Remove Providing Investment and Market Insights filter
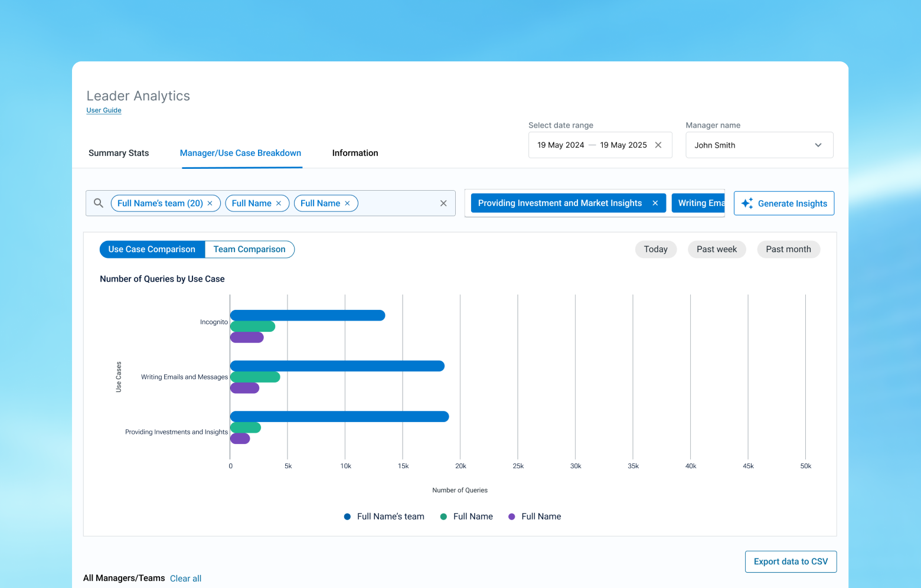Viewport: 921px width, 588px height. [x=655, y=203]
